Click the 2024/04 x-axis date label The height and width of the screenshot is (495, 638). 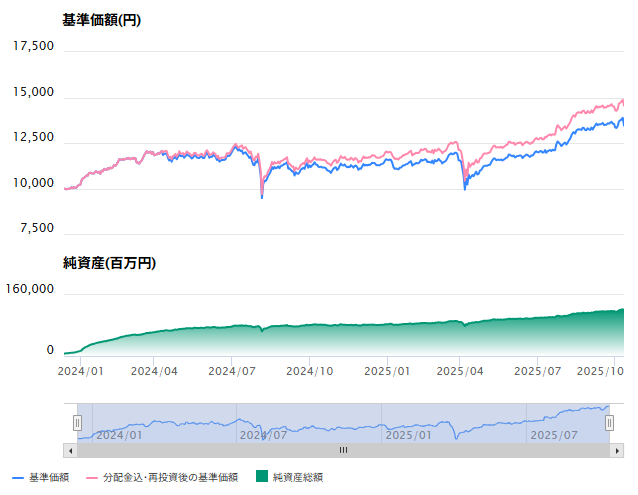155,370
